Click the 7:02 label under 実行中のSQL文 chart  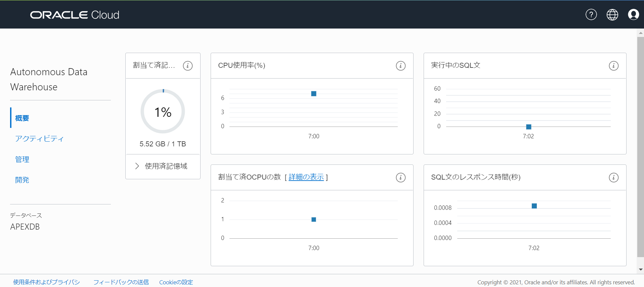(x=528, y=136)
